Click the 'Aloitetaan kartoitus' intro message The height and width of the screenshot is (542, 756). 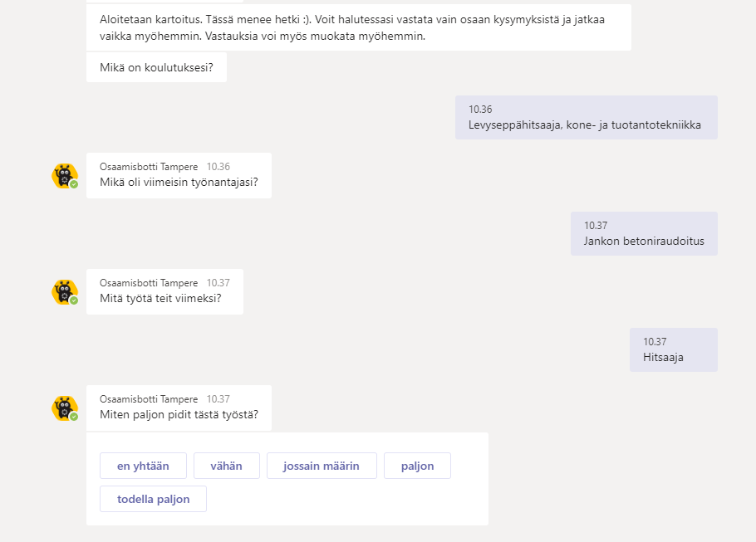click(x=358, y=27)
